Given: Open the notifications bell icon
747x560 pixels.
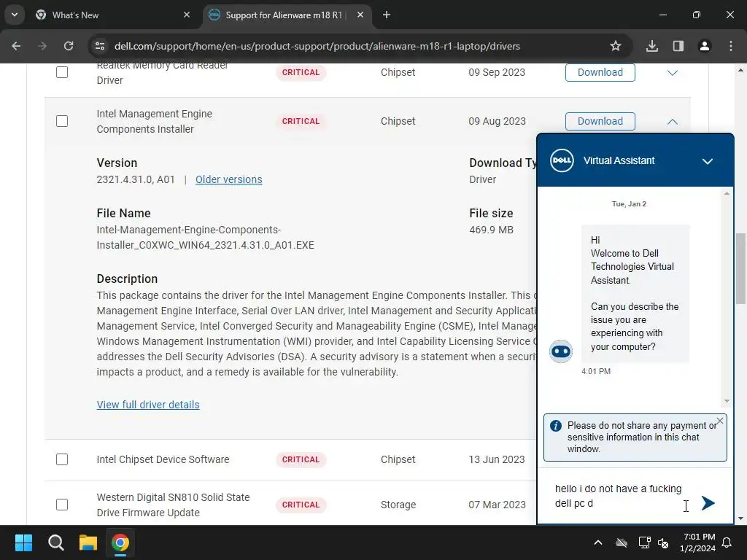Looking at the screenshot, I should (x=727, y=542).
